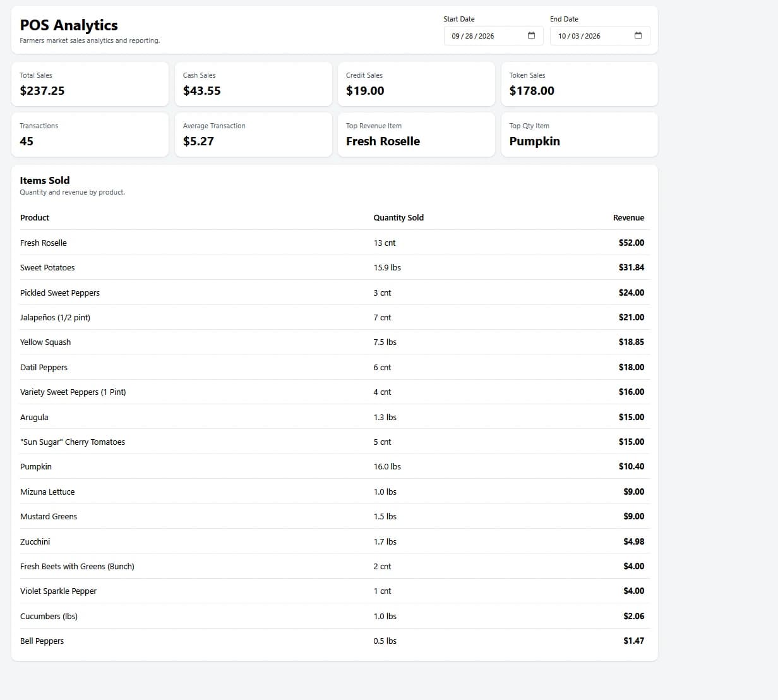Click the 0.5 lbs quantity value

385,641
